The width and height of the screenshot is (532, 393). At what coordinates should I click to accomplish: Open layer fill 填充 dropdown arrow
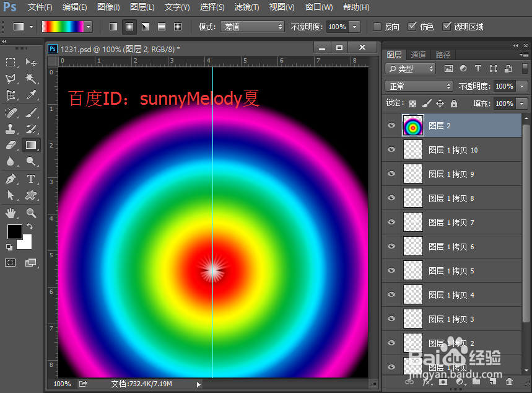coord(522,104)
